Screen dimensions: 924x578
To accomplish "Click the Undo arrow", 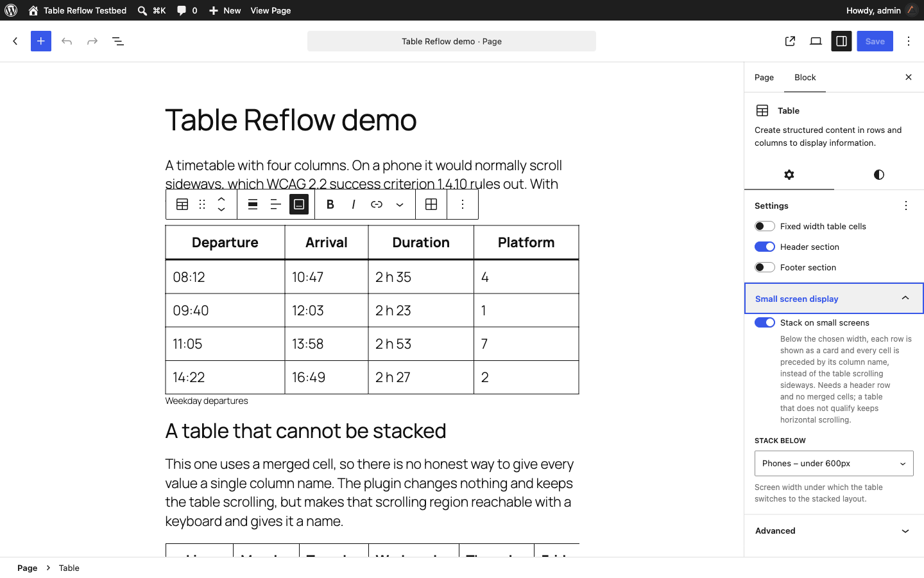I will [x=67, y=41].
